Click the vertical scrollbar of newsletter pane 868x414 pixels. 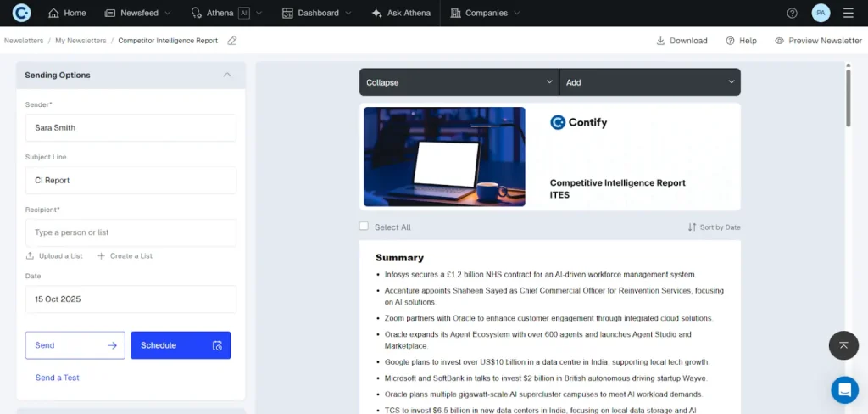(x=848, y=97)
